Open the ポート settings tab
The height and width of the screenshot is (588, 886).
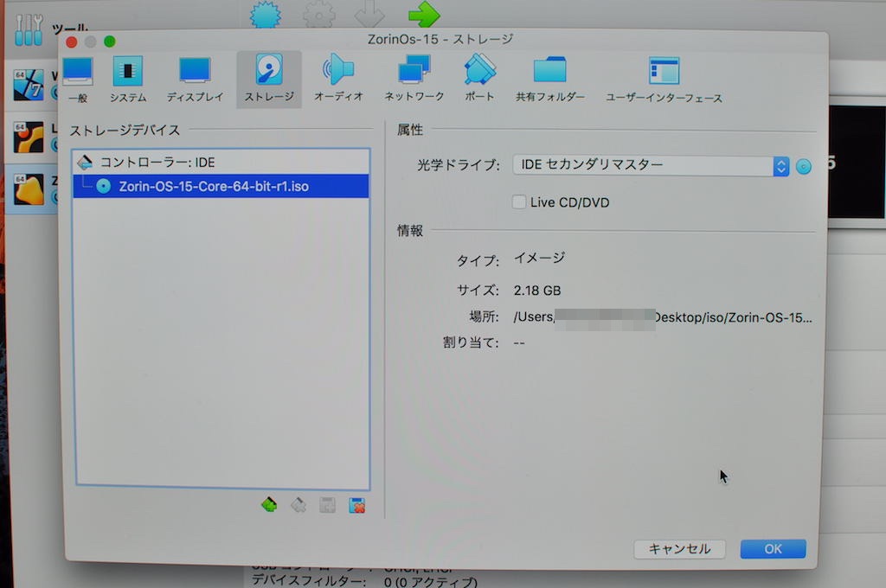click(479, 80)
